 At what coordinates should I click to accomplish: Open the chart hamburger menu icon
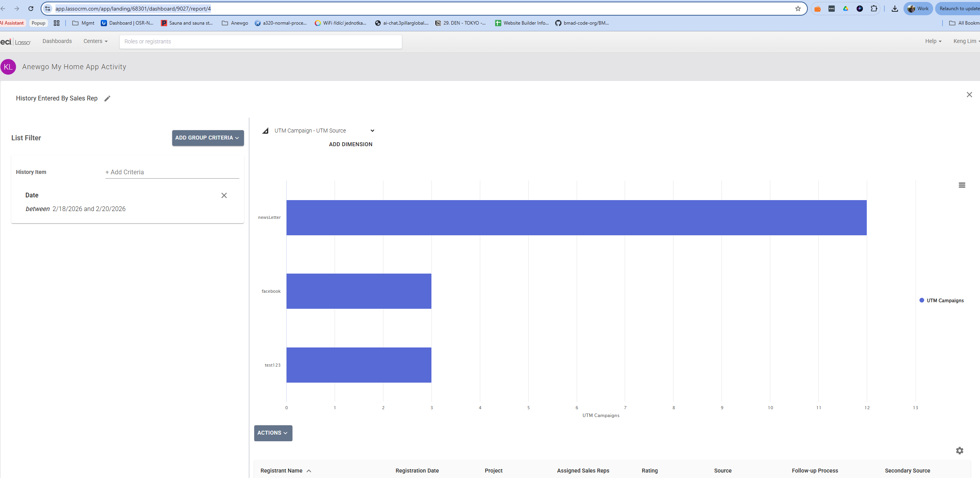click(x=962, y=185)
